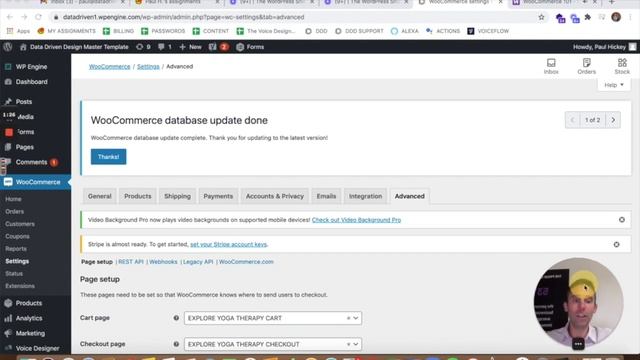Open Pages in sidebar
Image resolution: width=640 pixels, height=360 pixels.
tap(24, 147)
